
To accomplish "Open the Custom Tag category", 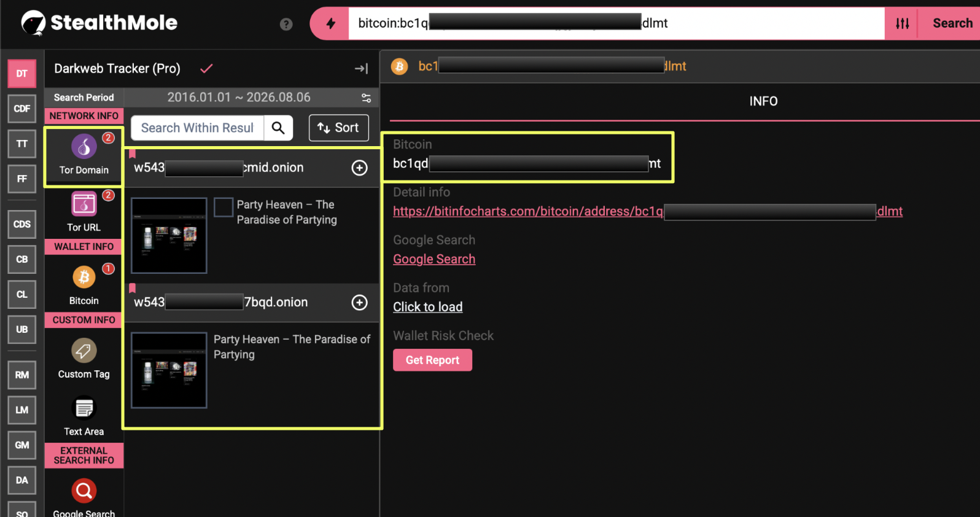I will point(84,359).
